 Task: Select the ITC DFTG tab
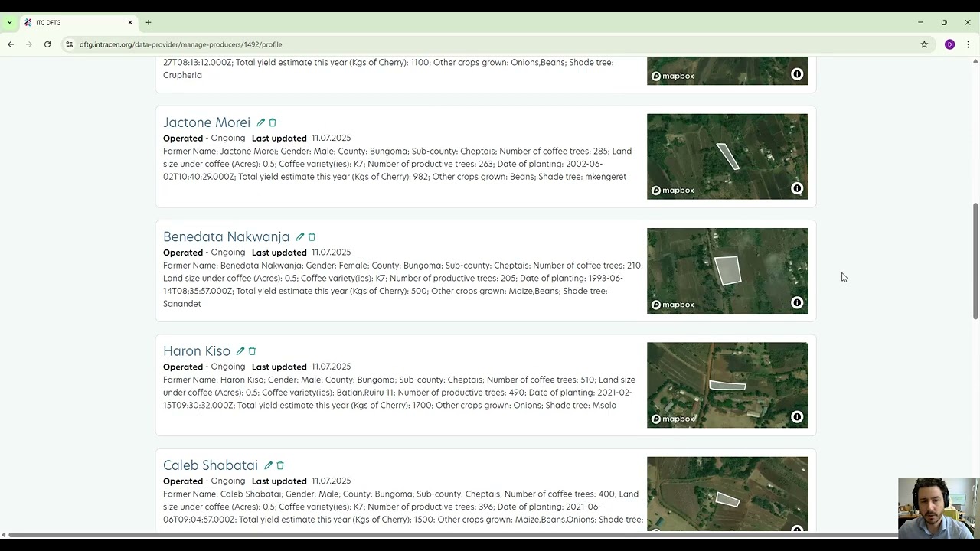(78, 22)
